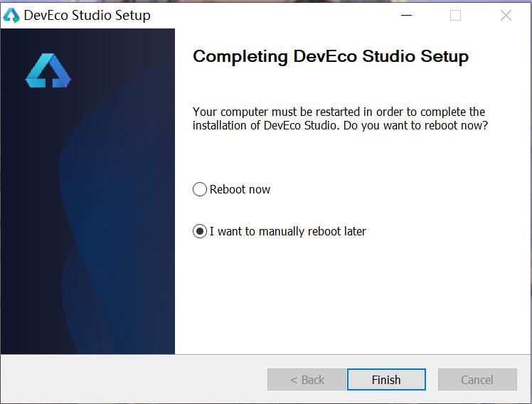The height and width of the screenshot is (404, 532).
Task: Close the setup wizard with the X icon
Action: click(506, 16)
